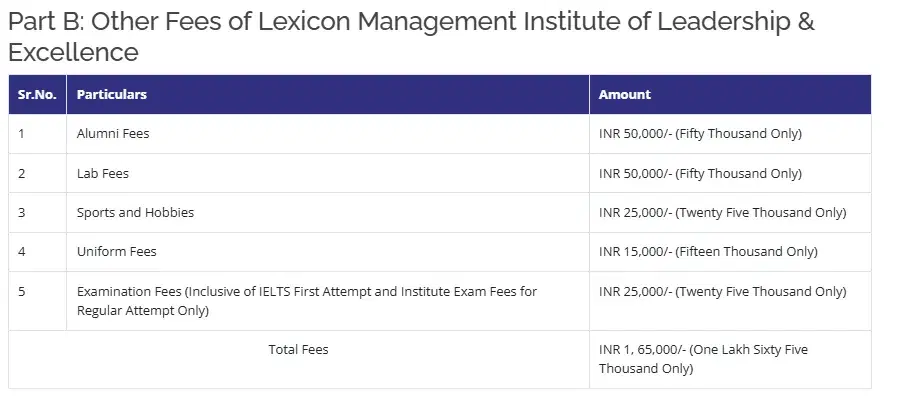
Task: Click serial number 2 cell
Action: [x=22, y=173]
